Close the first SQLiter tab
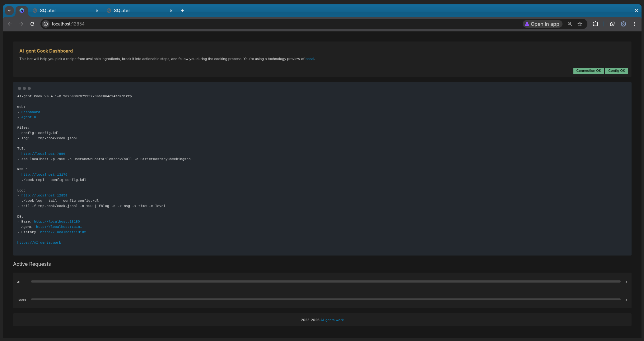The width and height of the screenshot is (644, 341). [x=97, y=11]
